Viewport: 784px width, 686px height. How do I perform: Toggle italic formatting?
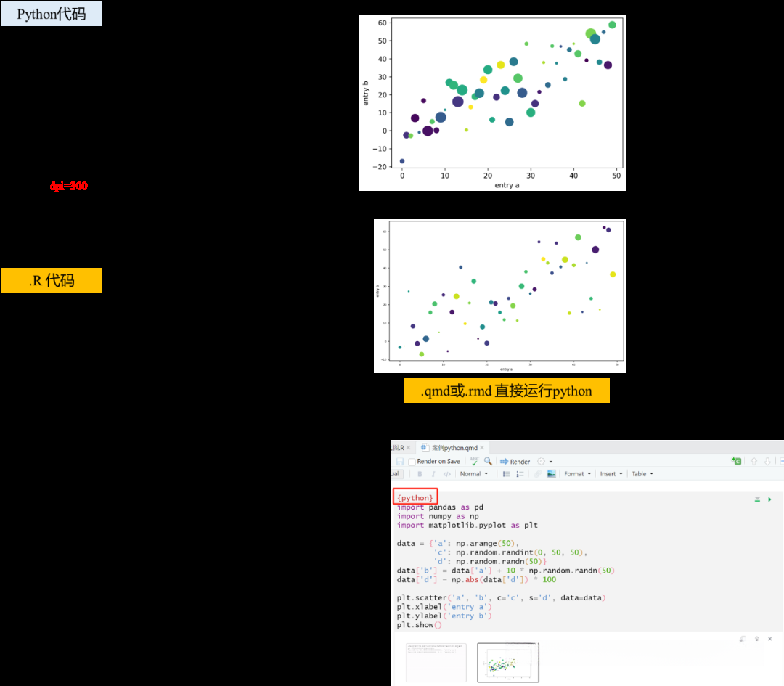click(433, 474)
